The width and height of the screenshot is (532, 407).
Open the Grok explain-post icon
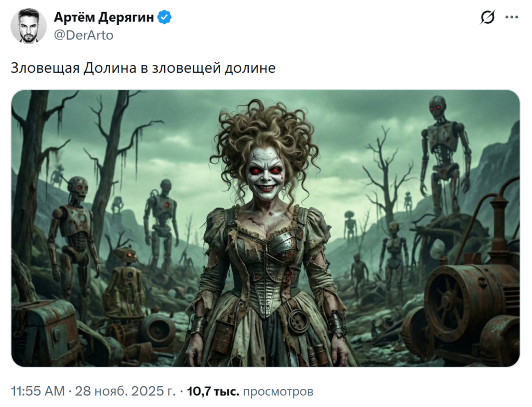[x=487, y=17]
